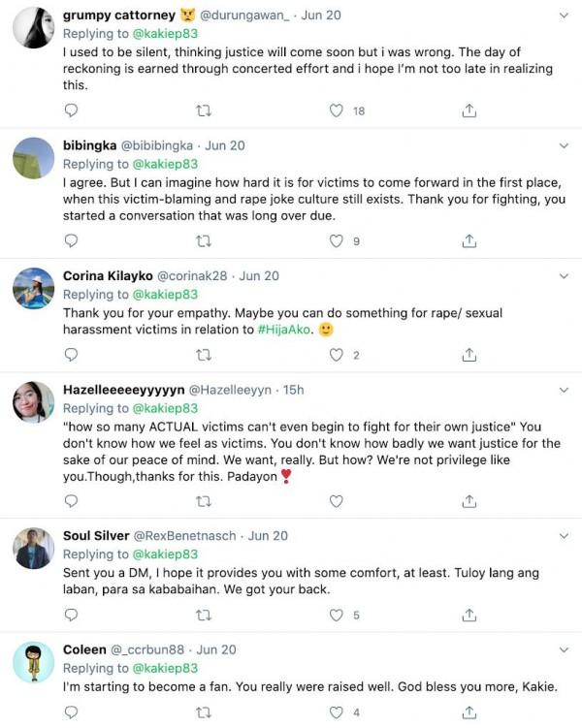The width and height of the screenshot is (582, 728).
Task: Retweet bibibingka's reply
Action: pos(204,240)
